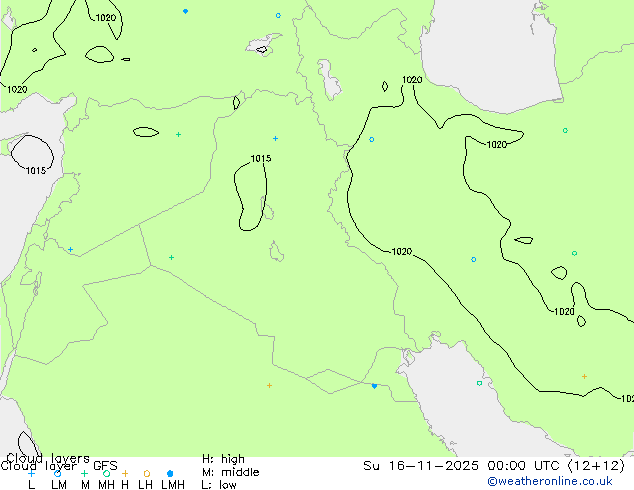Click the 1015 isobar label in the map center
The height and width of the screenshot is (490, 634).
coord(261,158)
